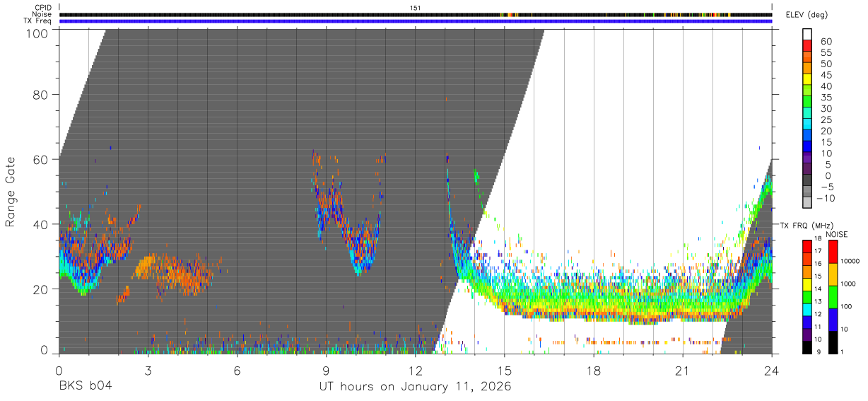Click cyan segment of TX FRQ colorbar
The height and width of the screenshot is (401, 868).
[x=807, y=310]
